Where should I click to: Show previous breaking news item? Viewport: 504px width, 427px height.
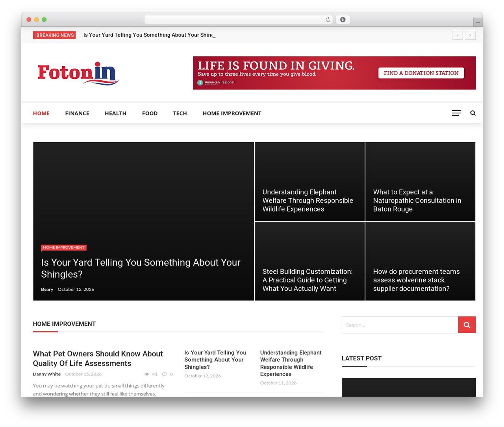click(458, 35)
